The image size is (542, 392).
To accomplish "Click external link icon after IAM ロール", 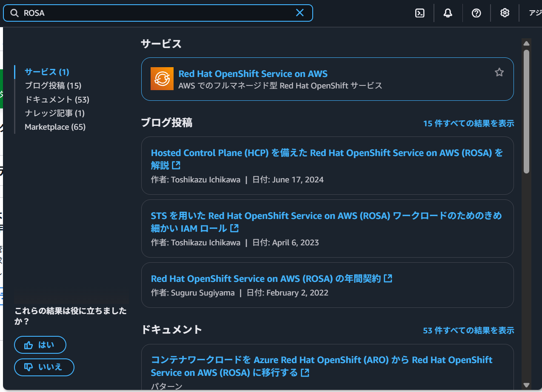I will [x=234, y=228].
